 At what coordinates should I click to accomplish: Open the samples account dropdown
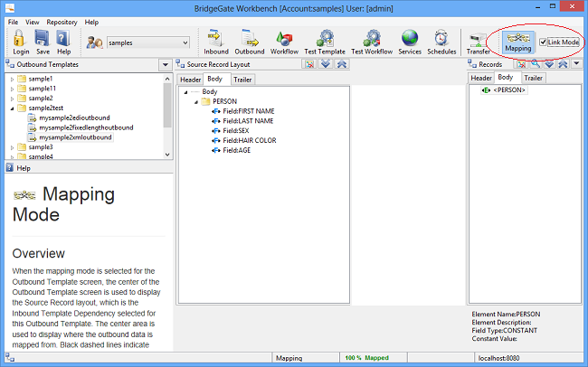pos(185,42)
